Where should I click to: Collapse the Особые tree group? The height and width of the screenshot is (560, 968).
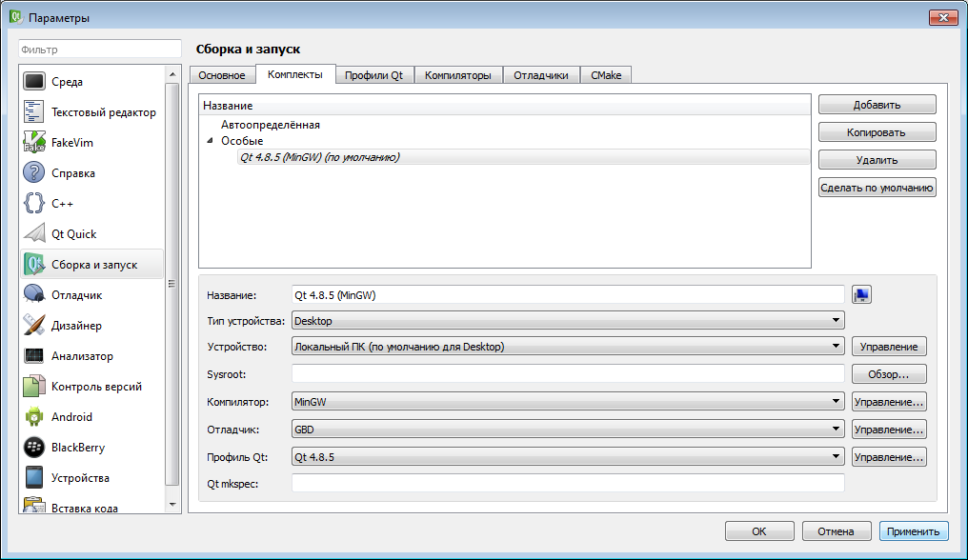210,141
